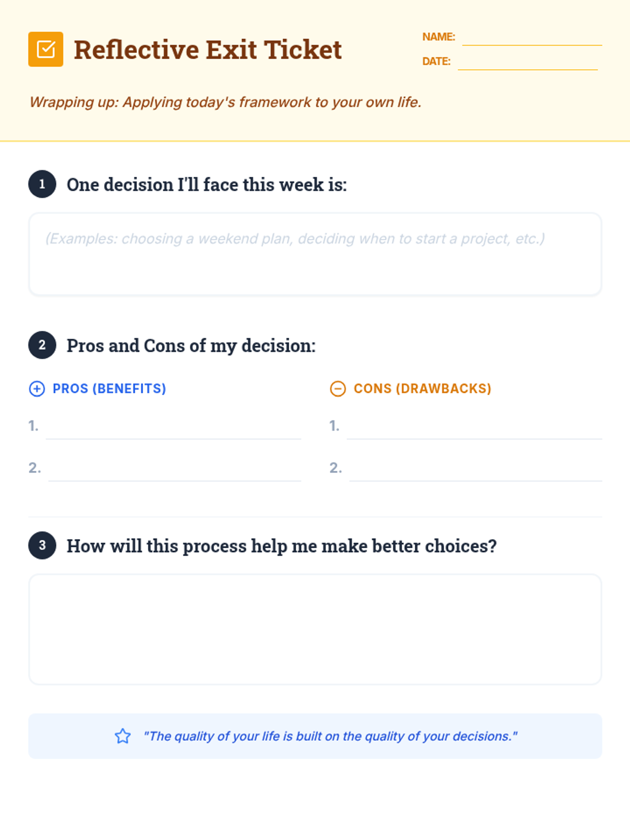Viewport: 630px width, 840px height.
Task: Click the blue star quote icon
Action: pos(123,736)
